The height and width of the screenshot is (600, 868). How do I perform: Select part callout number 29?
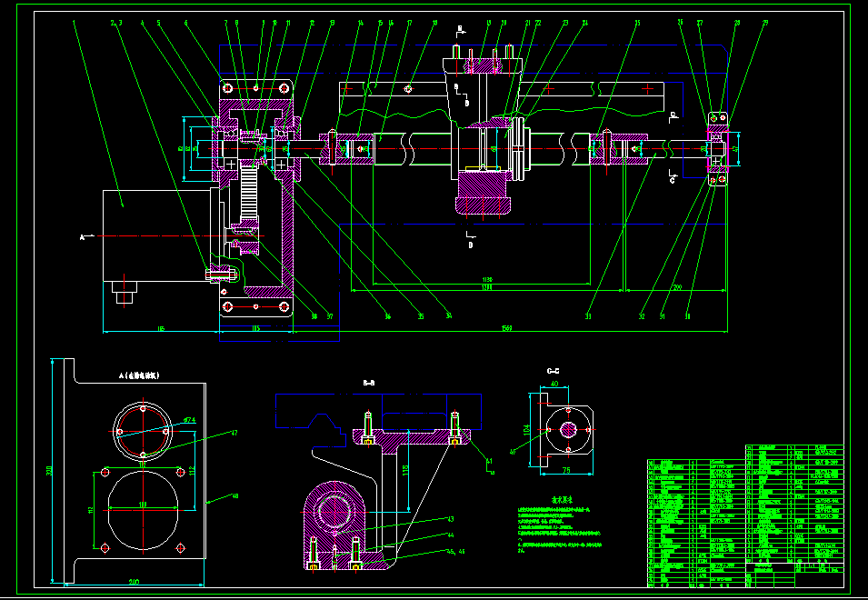pos(765,24)
